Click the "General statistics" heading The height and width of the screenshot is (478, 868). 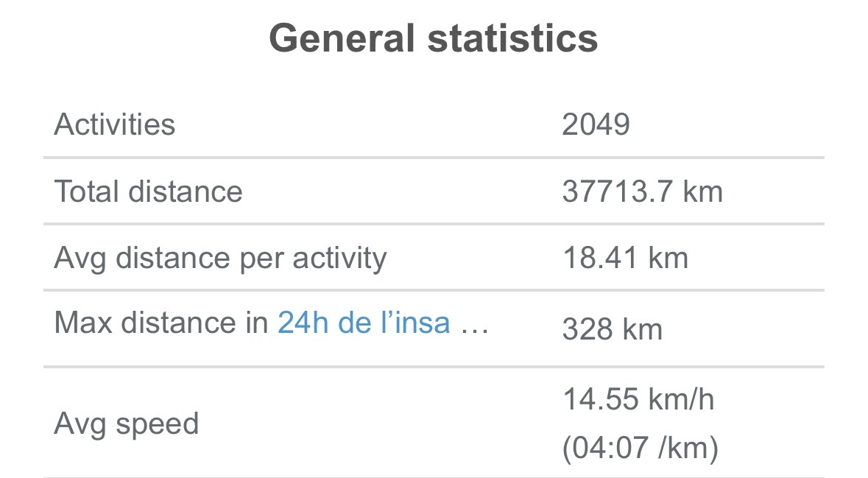434,38
